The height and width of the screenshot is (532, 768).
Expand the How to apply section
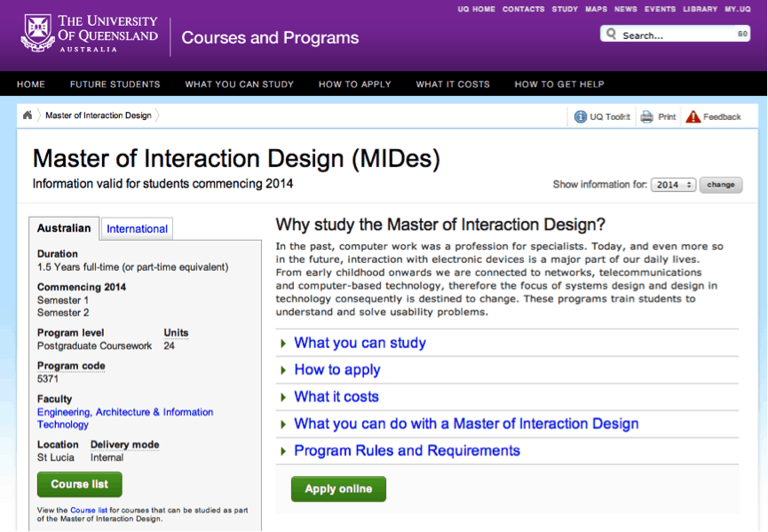click(337, 369)
